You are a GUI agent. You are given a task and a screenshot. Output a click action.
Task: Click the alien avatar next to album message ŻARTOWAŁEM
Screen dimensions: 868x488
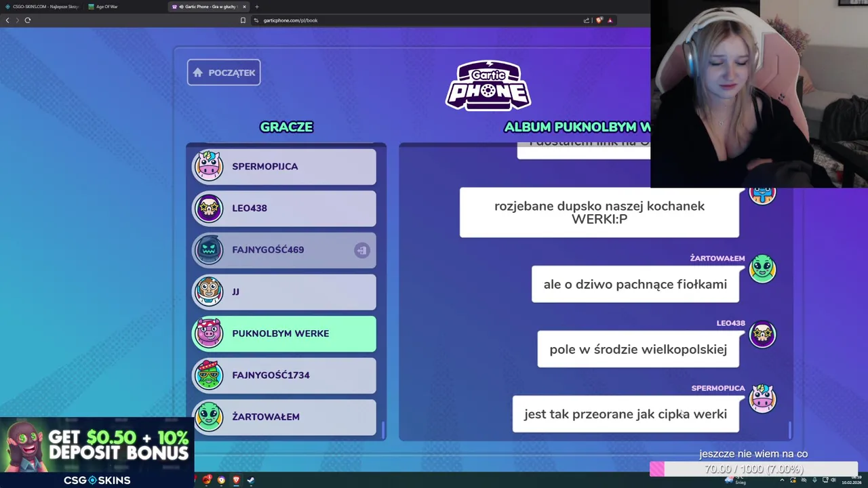[x=762, y=269]
